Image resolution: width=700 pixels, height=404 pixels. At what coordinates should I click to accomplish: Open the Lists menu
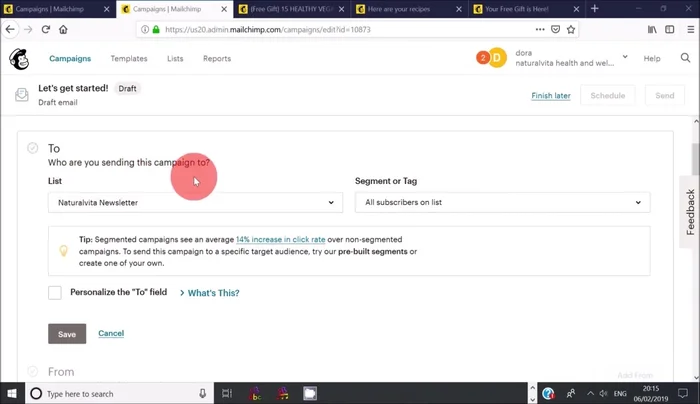click(175, 58)
